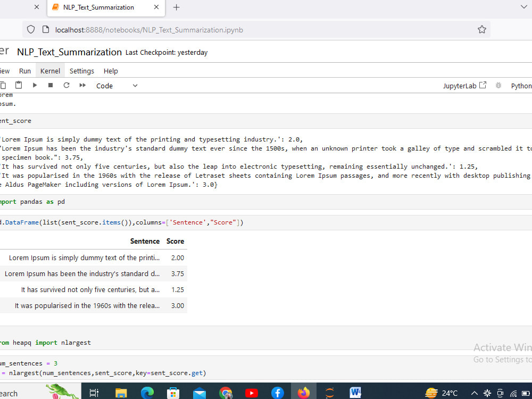Select the sent_score code cell

(266, 121)
